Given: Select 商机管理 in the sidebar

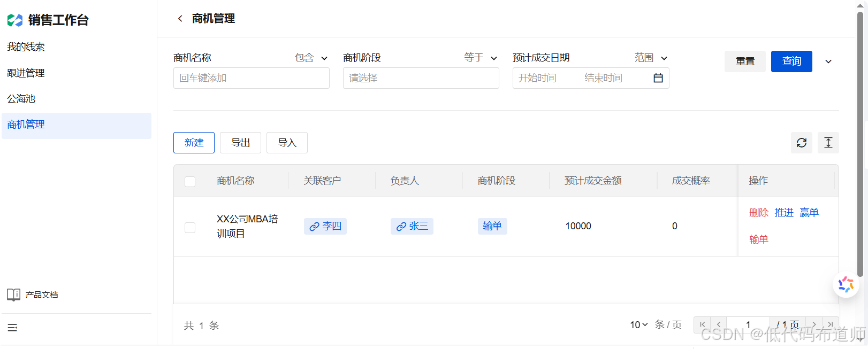Looking at the screenshot, I should pos(77,125).
